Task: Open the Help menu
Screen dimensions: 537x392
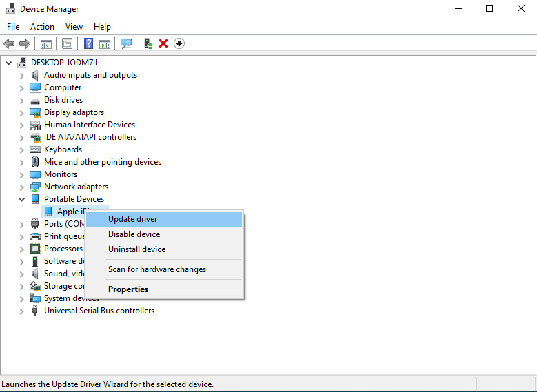Action: coord(102,27)
